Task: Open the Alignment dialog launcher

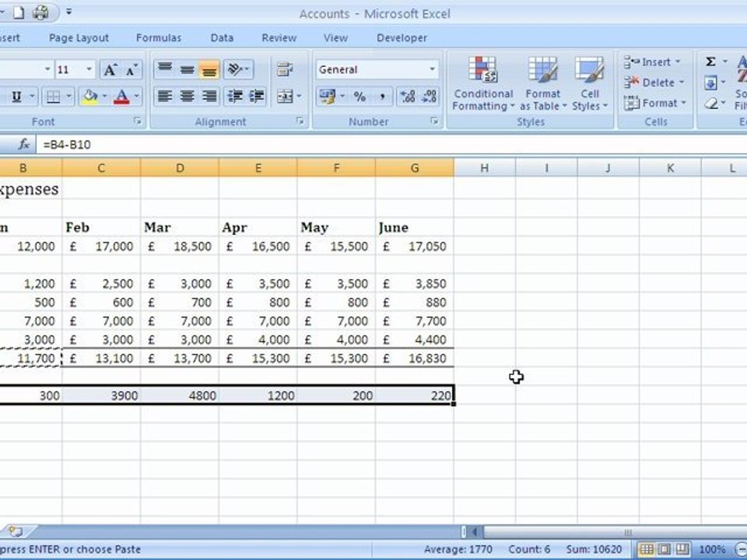Action: tap(300, 121)
